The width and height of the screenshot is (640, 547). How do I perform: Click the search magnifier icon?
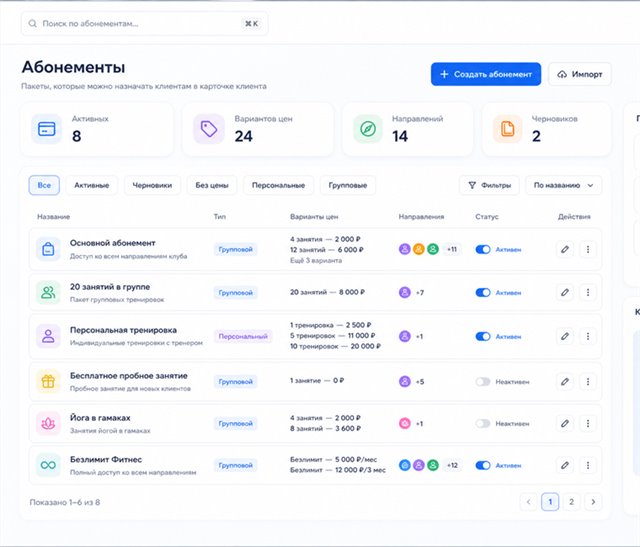coord(33,24)
